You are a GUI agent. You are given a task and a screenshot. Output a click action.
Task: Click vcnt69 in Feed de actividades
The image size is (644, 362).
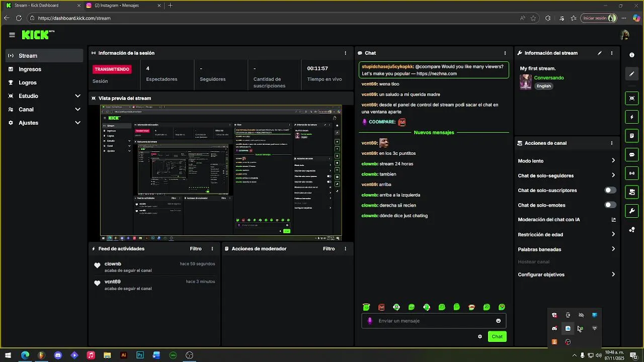(x=113, y=282)
